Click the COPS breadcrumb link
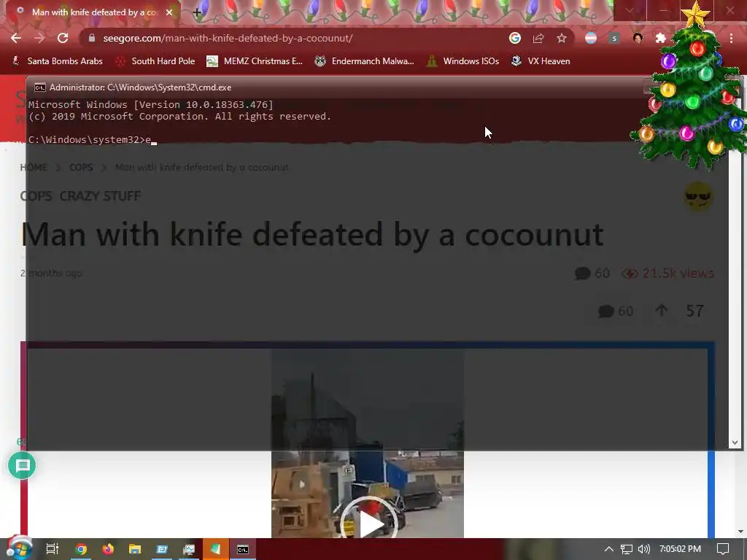Viewport: 747px width, 560px height. click(81, 168)
